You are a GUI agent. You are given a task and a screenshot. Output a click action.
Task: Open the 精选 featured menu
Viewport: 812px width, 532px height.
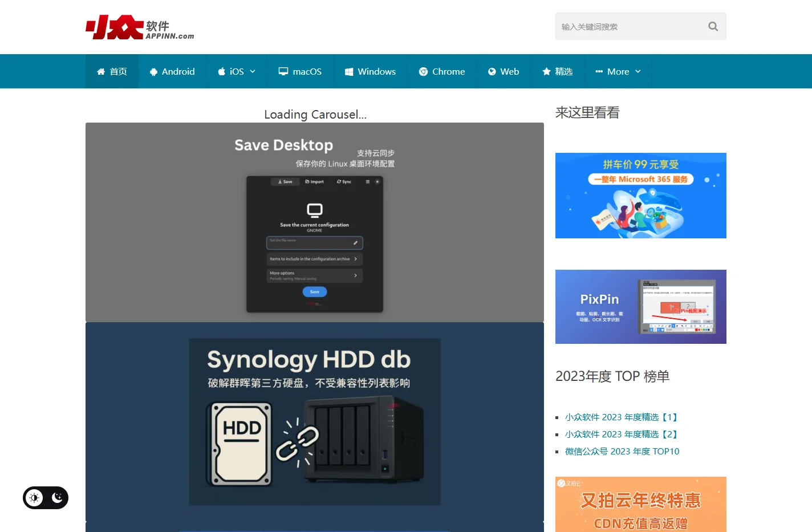557,71
